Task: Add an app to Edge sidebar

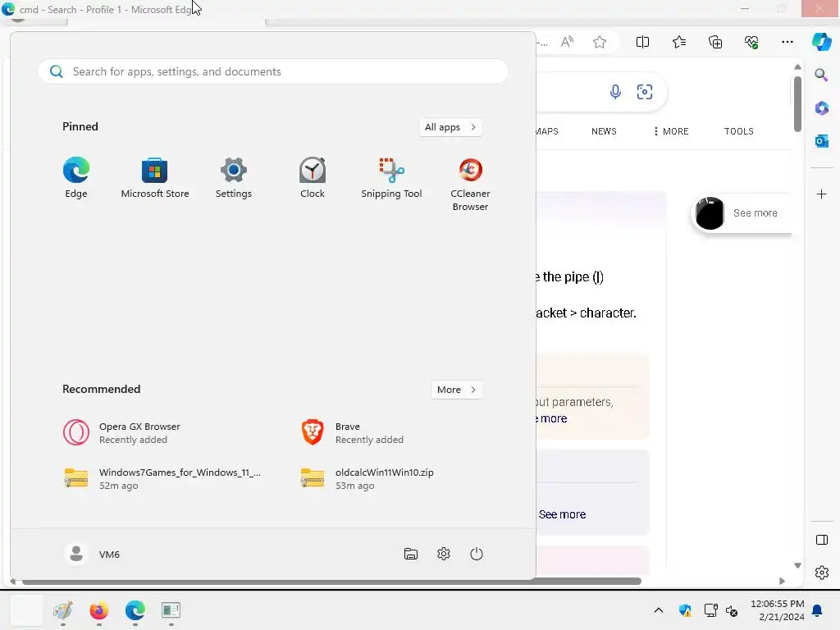Action: pos(821,194)
